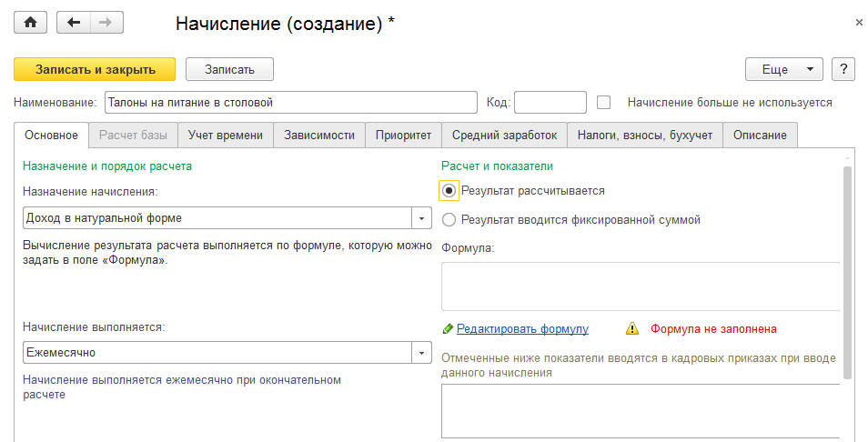The width and height of the screenshot is (868, 442).
Task: Click the Формула text area
Action: pyautogui.click(x=639, y=286)
